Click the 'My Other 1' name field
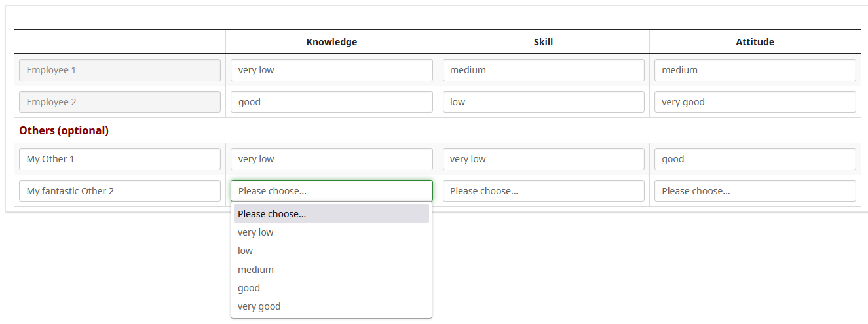The image size is (868, 324). (120, 159)
